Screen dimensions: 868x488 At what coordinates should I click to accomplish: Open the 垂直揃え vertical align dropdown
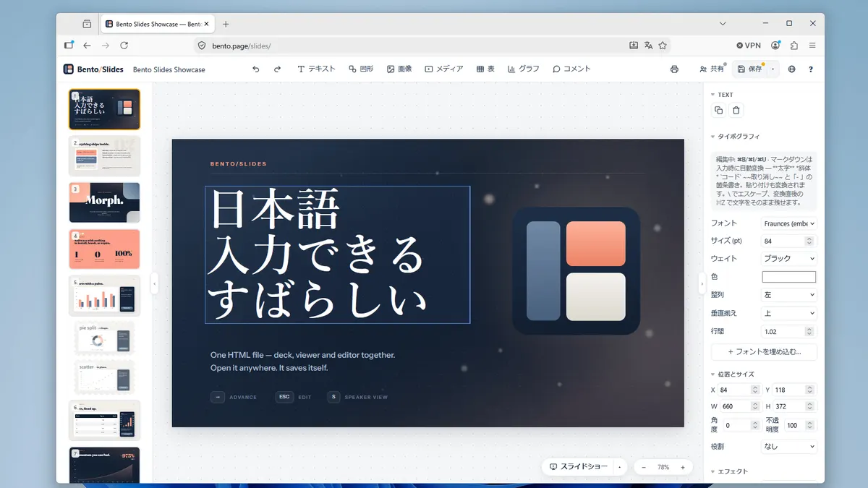tap(789, 313)
